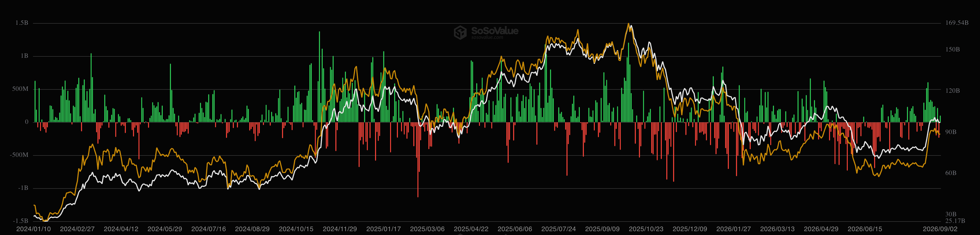Image resolution: width=980 pixels, height=235 pixels.
Task: Select the 2025/03/06 date label
Action: 427,229
